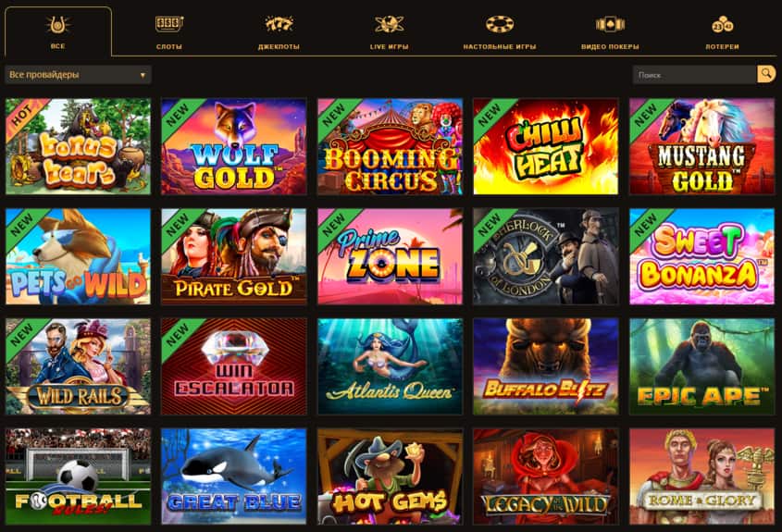Open the Chilli Heat game tile
The image size is (782, 532).
(x=546, y=146)
